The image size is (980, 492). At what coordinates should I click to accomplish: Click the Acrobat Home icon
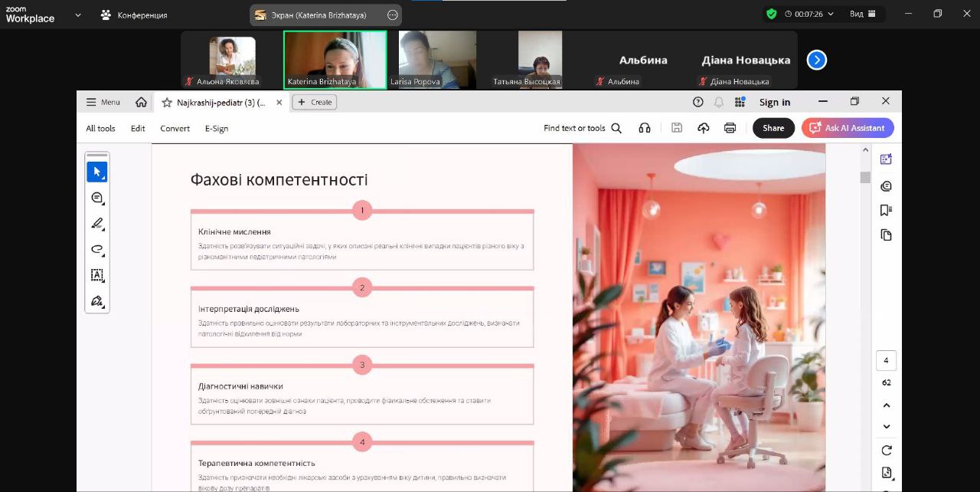[141, 102]
